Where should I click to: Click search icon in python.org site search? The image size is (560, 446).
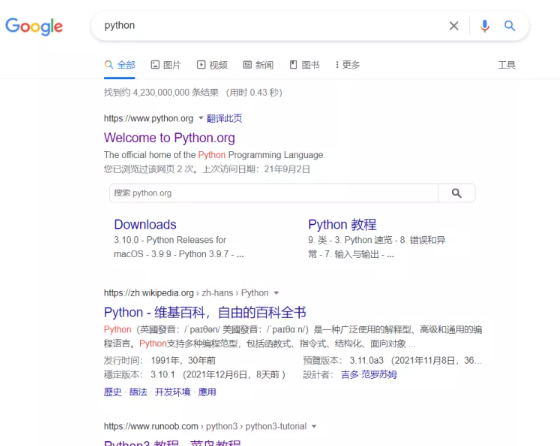point(456,193)
